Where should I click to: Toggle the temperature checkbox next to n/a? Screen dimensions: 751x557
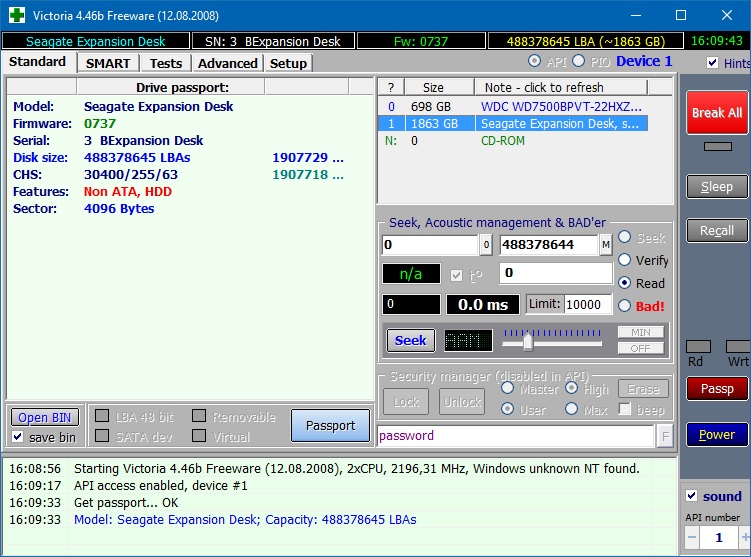[456, 275]
